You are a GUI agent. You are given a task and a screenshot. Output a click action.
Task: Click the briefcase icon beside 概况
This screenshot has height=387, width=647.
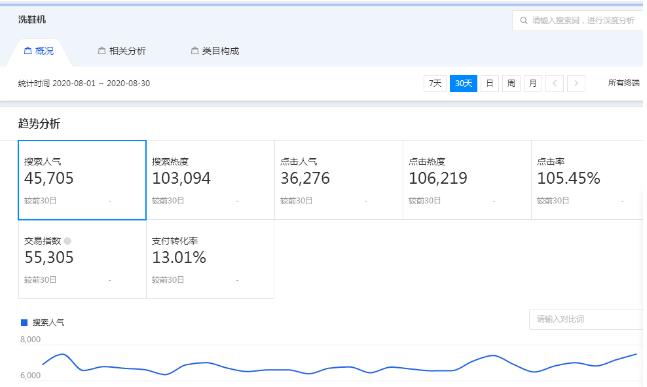pos(28,51)
